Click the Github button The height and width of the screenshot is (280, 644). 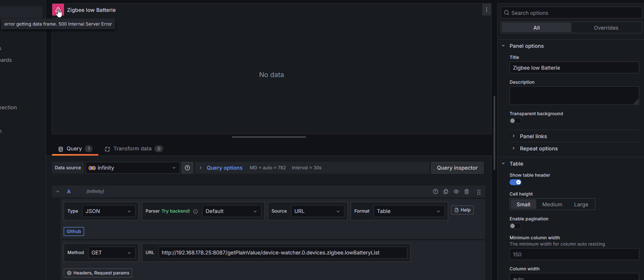tap(74, 231)
